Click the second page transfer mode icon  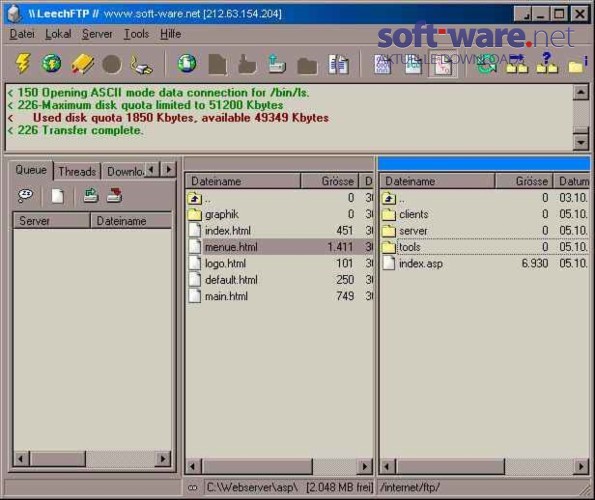click(x=413, y=64)
